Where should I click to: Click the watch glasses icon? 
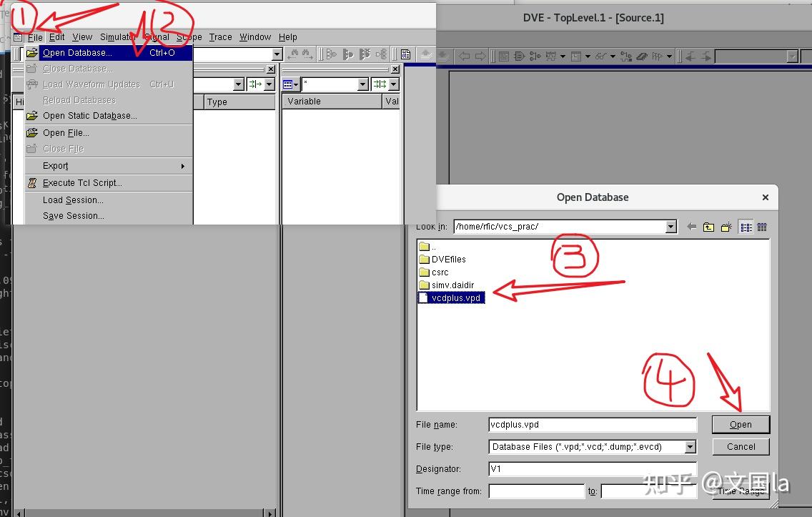(600, 56)
